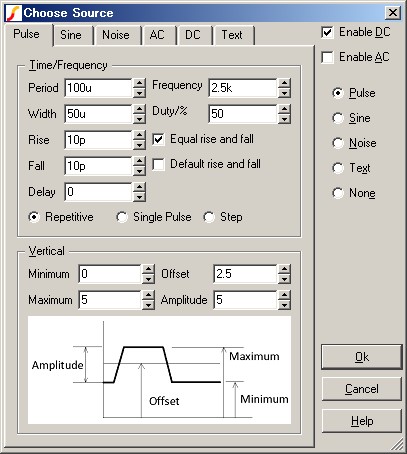The height and width of the screenshot is (454, 407).
Task: Uncheck Enable DC checkbox
Action: coord(327,32)
